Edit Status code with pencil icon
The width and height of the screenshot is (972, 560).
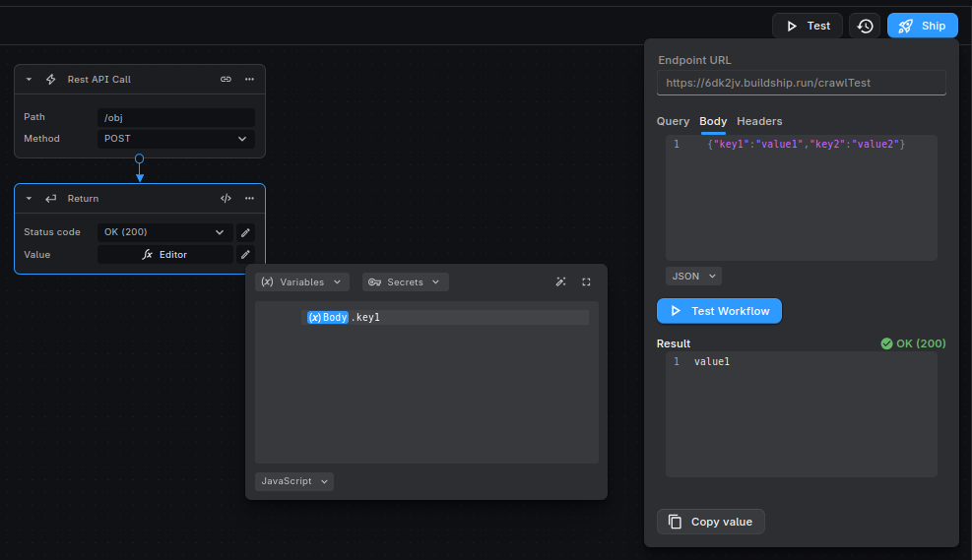[x=245, y=232]
